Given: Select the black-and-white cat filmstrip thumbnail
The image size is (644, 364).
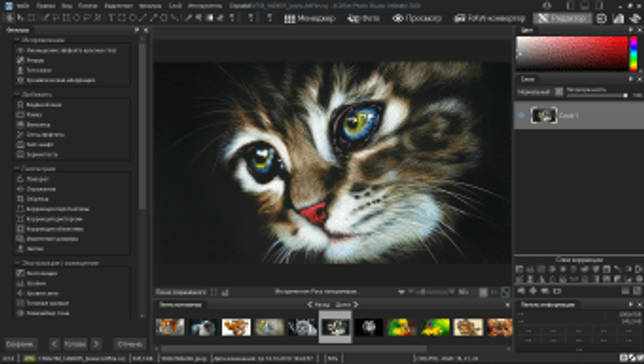Looking at the screenshot, I should pos(302,327).
